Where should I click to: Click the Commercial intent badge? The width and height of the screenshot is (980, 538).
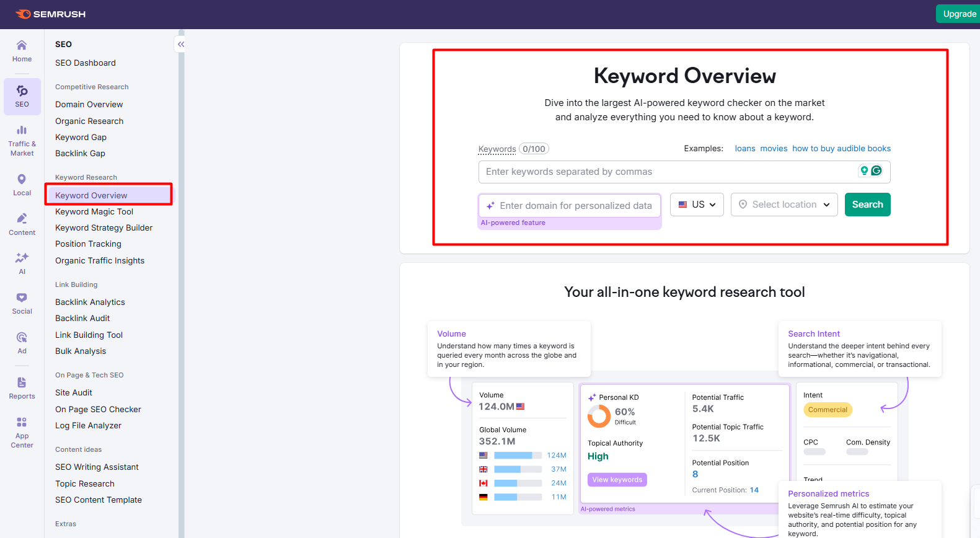point(828,410)
